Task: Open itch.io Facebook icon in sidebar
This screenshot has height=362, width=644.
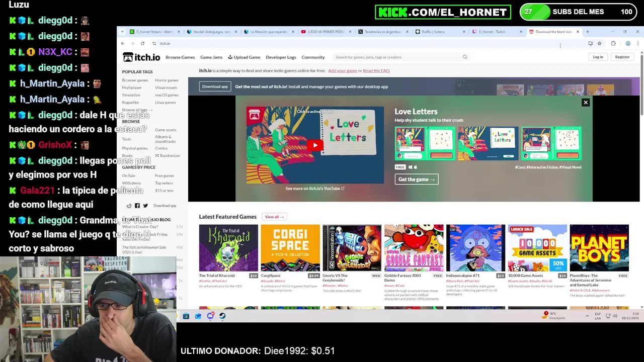Action: 137,206
